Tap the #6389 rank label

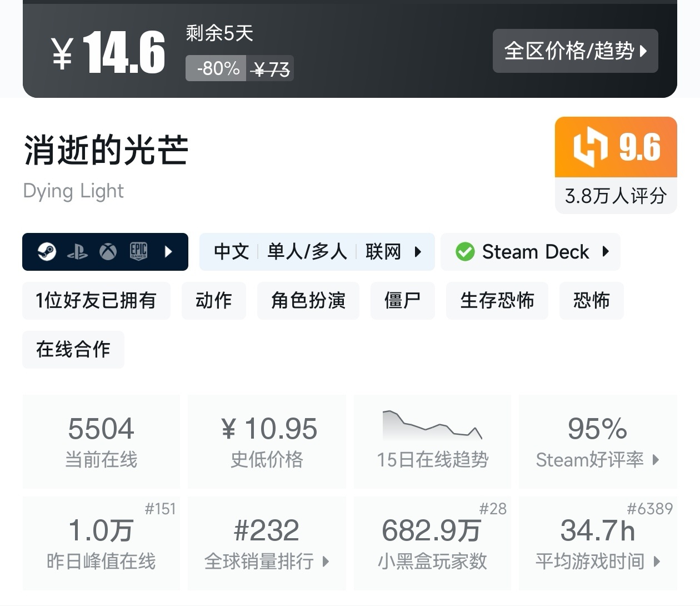(x=650, y=509)
